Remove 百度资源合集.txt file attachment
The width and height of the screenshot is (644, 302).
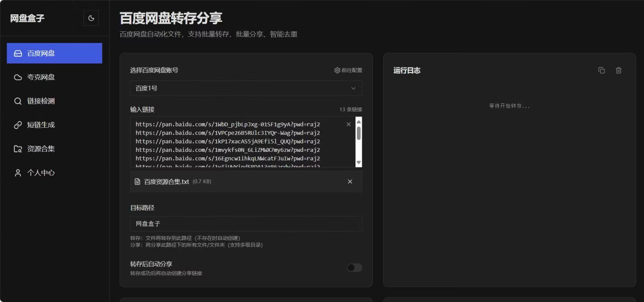tap(350, 181)
